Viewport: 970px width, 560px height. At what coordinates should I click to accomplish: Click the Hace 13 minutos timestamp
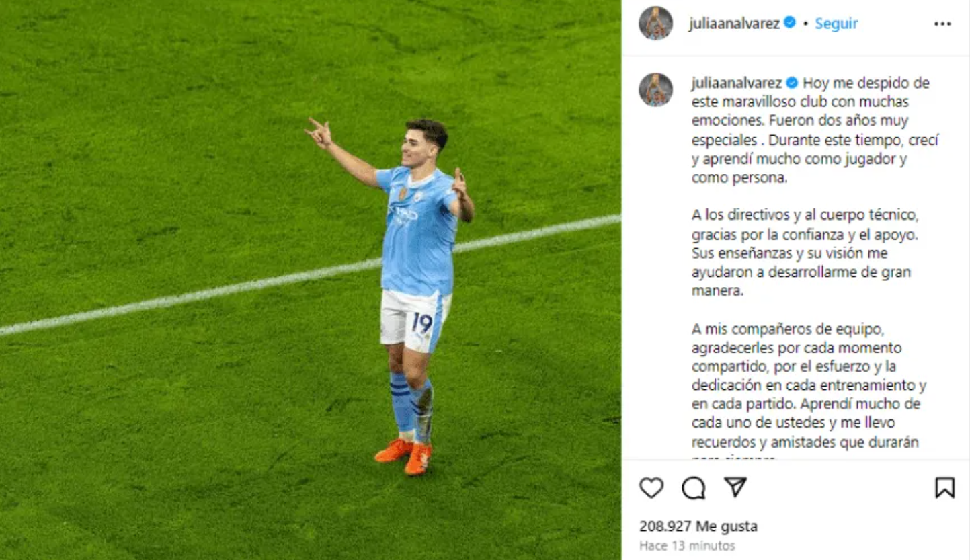pyautogui.click(x=687, y=545)
